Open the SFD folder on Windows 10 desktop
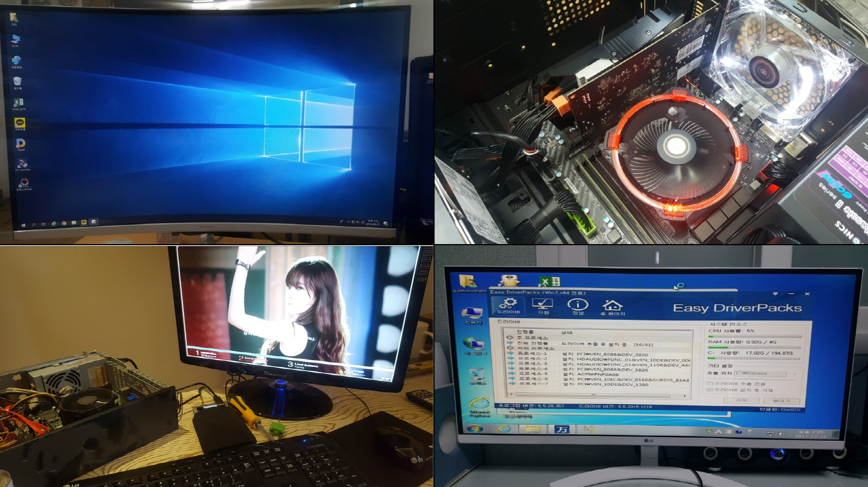Image resolution: width=868 pixels, height=487 pixels. coord(14,19)
